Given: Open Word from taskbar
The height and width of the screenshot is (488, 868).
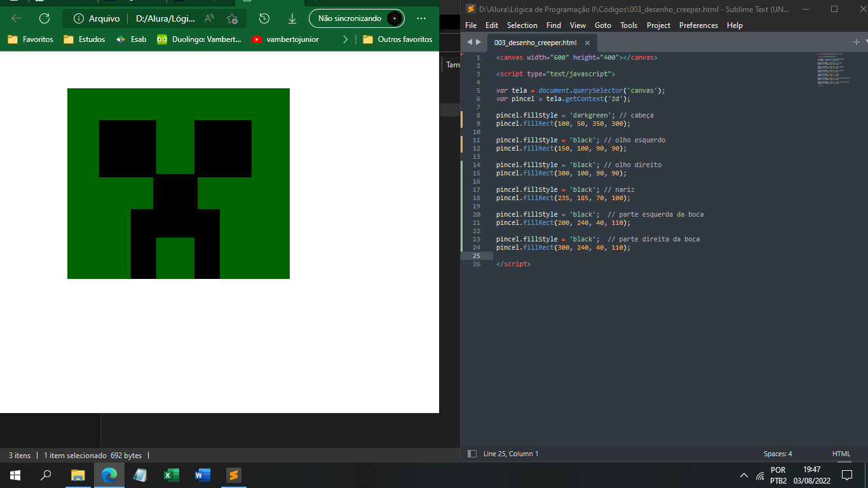Looking at the screenshot, I should [203, 475].
